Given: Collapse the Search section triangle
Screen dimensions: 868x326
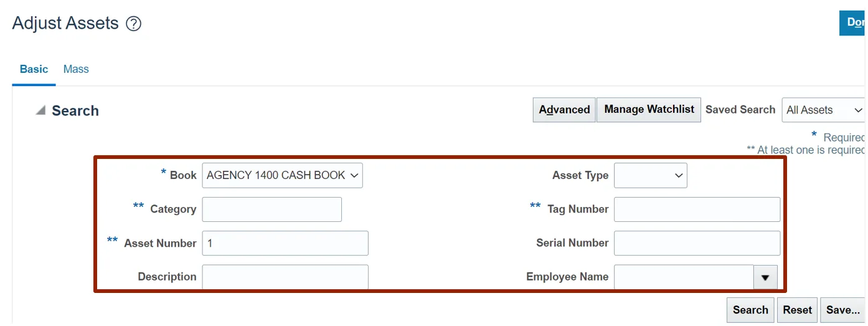Looking at the screenshot, I should click(x=41, y=110).
